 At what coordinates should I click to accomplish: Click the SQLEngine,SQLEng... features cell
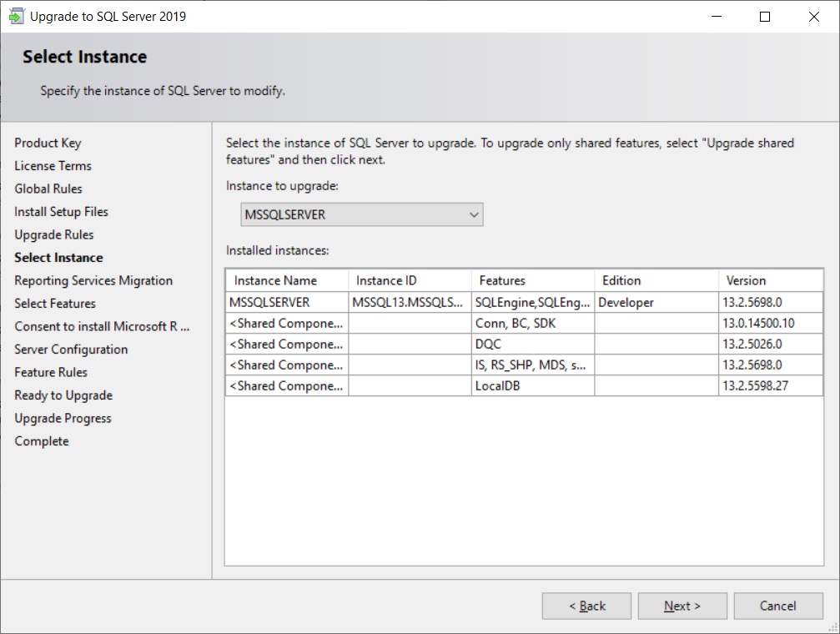click(533, 302)
